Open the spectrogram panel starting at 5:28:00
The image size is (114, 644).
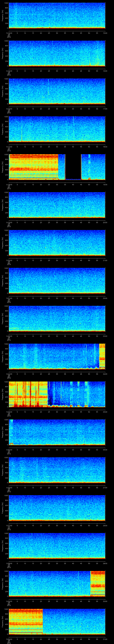tap(57, 546)
